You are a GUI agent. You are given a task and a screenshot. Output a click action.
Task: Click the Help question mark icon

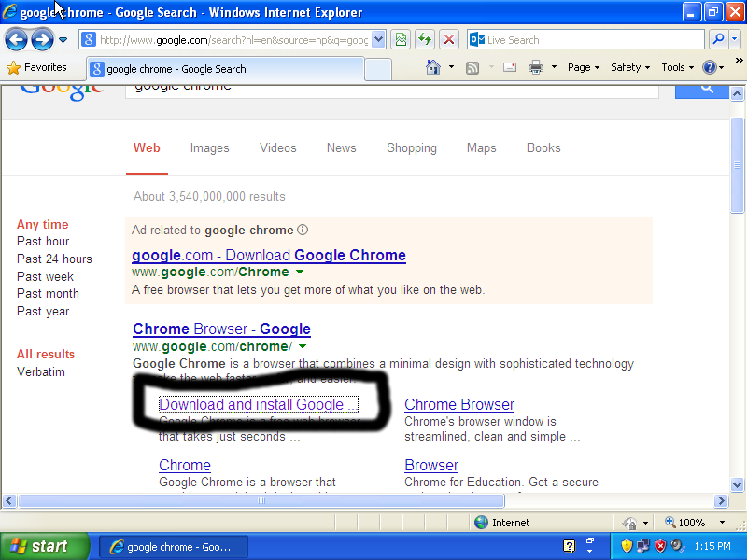(710, 67)
